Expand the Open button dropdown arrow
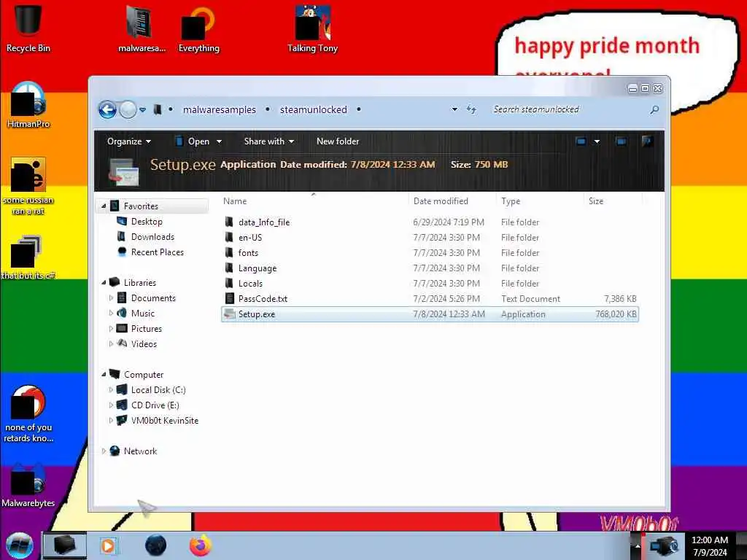This screenshot has width=747, height=560. click(x=219, y=141)
